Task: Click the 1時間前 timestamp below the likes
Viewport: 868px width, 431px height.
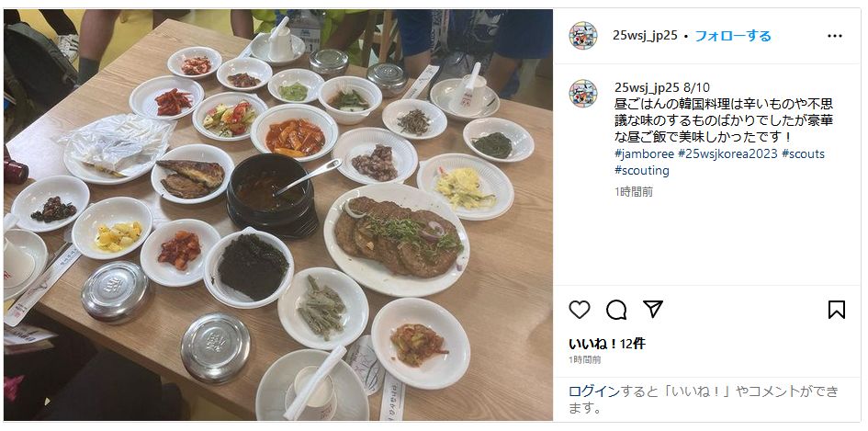Action: (584, 359)
